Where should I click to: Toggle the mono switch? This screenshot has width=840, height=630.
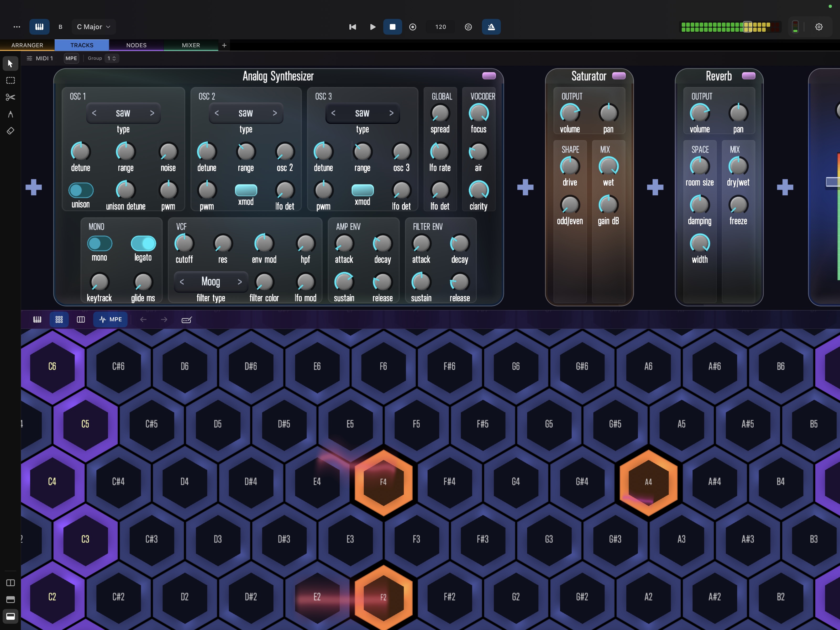pos(99,243)
